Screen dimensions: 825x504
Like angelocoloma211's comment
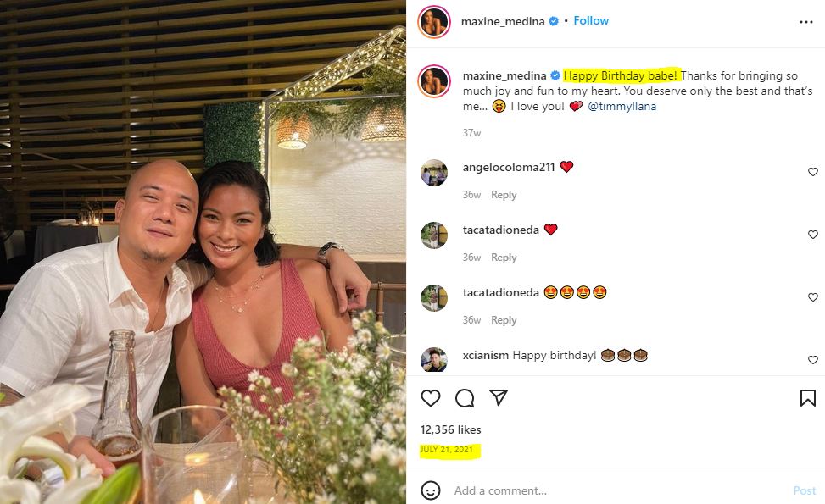tap(813, 172)
